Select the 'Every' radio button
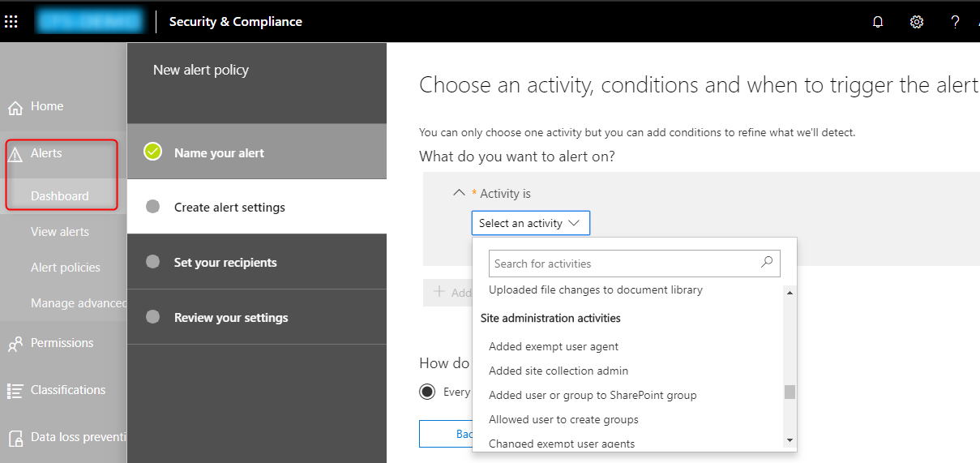Screen dimensions: 980x463 coord(427,392)
